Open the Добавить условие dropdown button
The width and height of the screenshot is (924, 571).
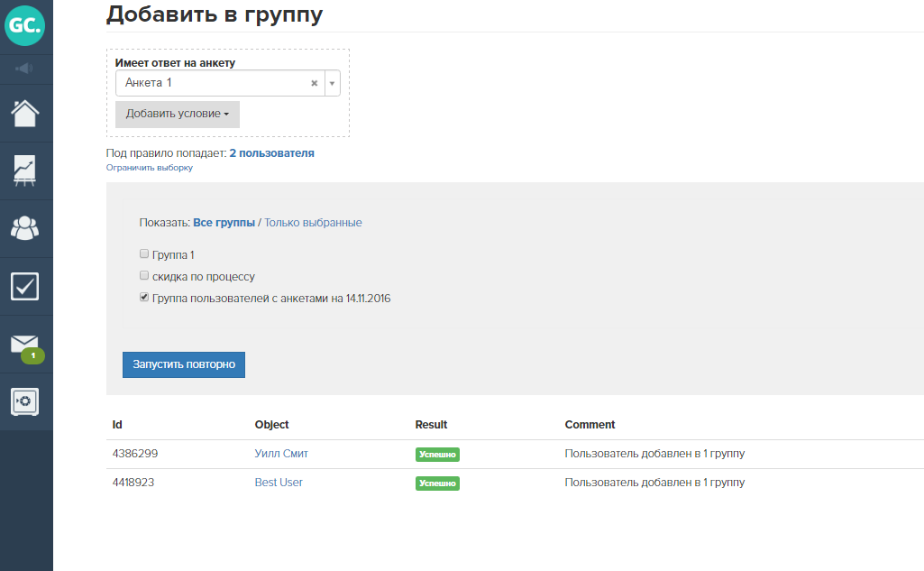click(178, 114)
